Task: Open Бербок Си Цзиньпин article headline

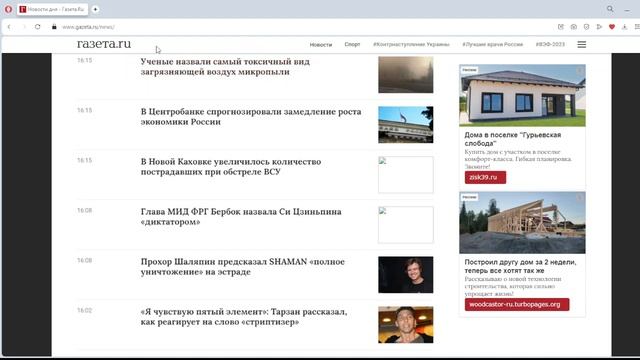Action: click(241, 217)
